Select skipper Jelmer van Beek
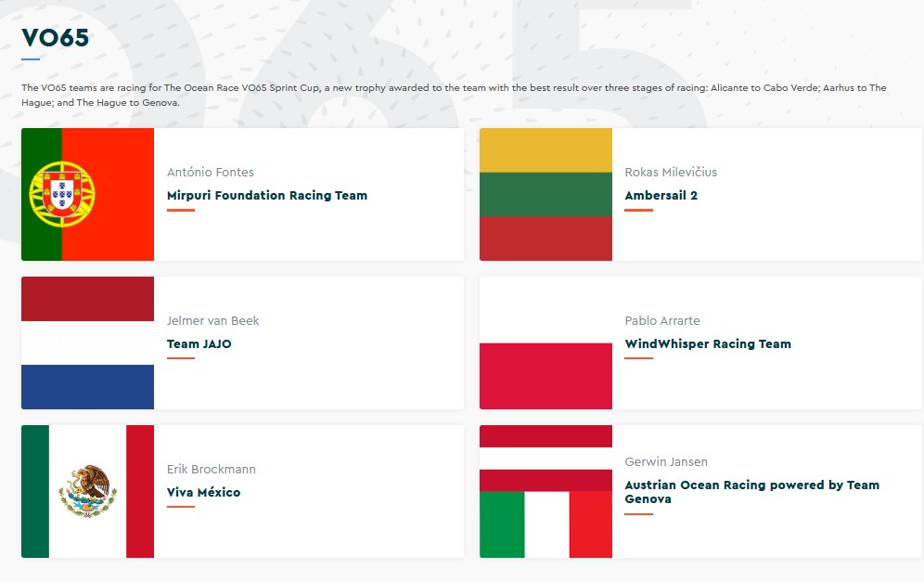 point(213,320)
